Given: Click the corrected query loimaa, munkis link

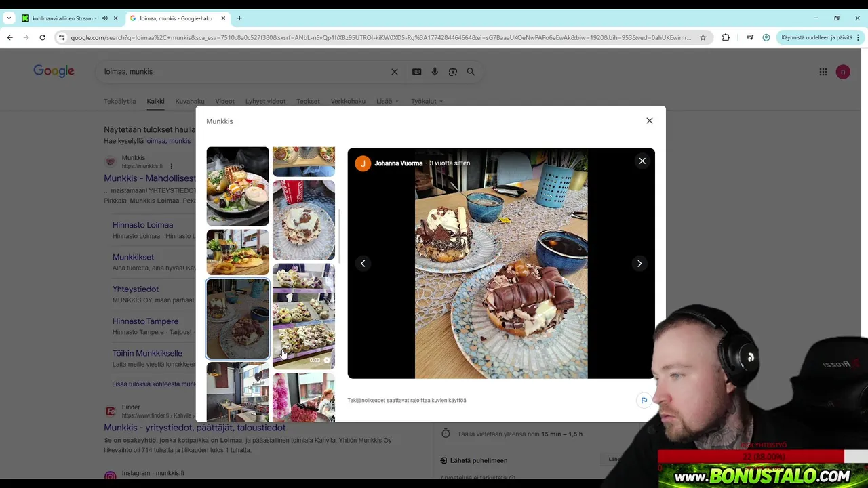Looking at the screenshot, I should click(x=167, y=141).
